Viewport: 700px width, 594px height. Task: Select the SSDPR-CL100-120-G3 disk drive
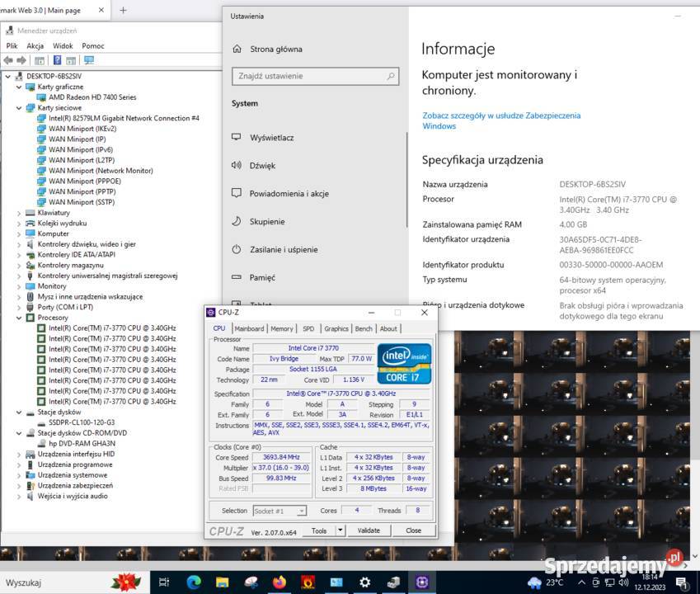point(82,422)
